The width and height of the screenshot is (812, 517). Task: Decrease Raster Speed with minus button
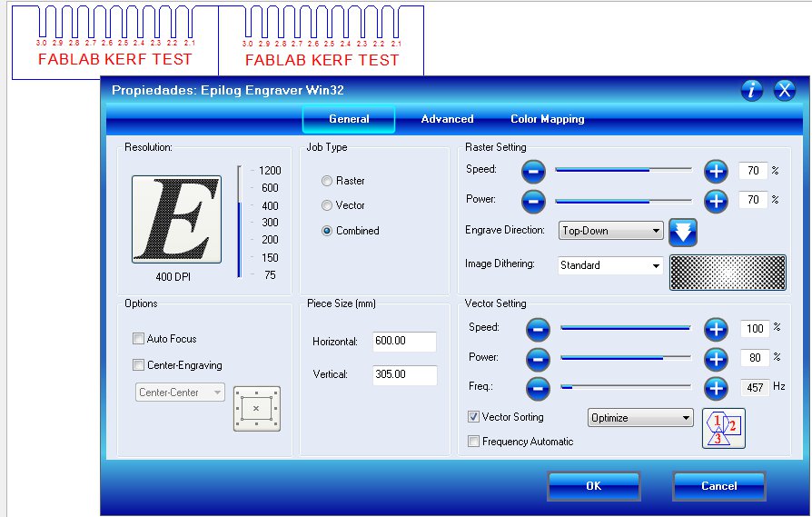pyautogui.click(x=533, y=172)
